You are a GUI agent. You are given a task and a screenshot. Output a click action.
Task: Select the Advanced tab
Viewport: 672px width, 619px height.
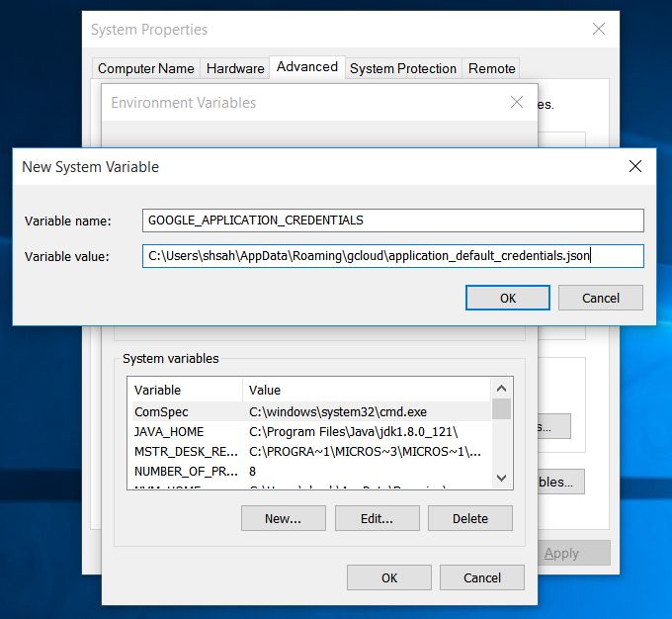click(x=307, y=67)
